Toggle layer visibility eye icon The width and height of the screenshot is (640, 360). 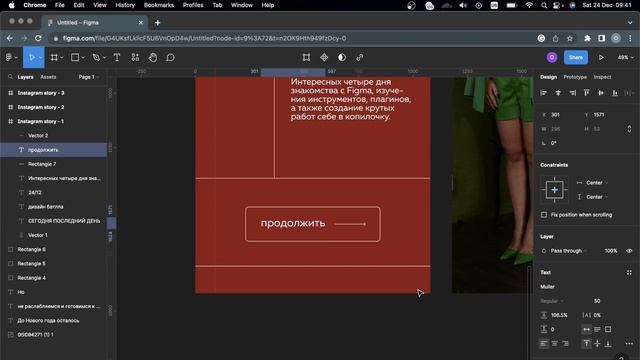point(629,251)
